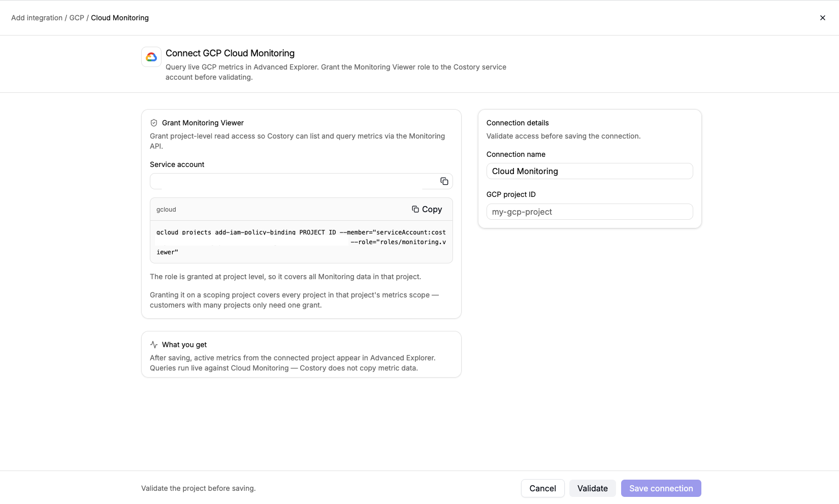Screen dimensions: 839x504
Task: Cancel the connection setup
Action: (x=543, y=488)
